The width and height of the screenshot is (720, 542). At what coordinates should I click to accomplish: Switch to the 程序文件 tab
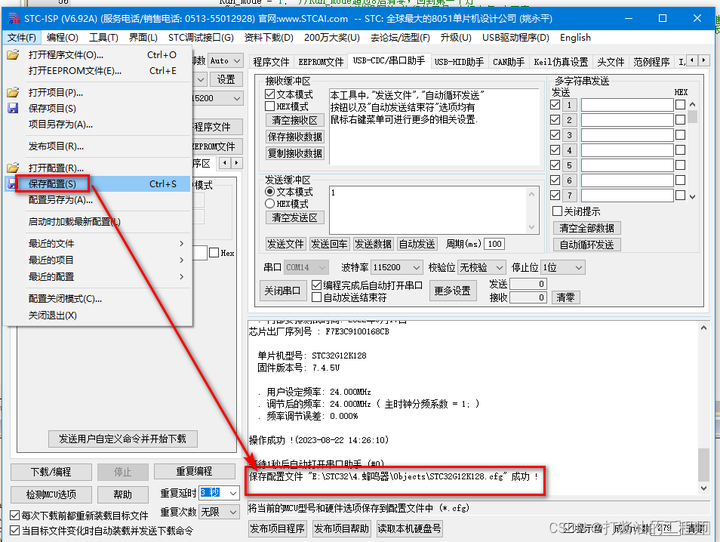tap(271, 62)
